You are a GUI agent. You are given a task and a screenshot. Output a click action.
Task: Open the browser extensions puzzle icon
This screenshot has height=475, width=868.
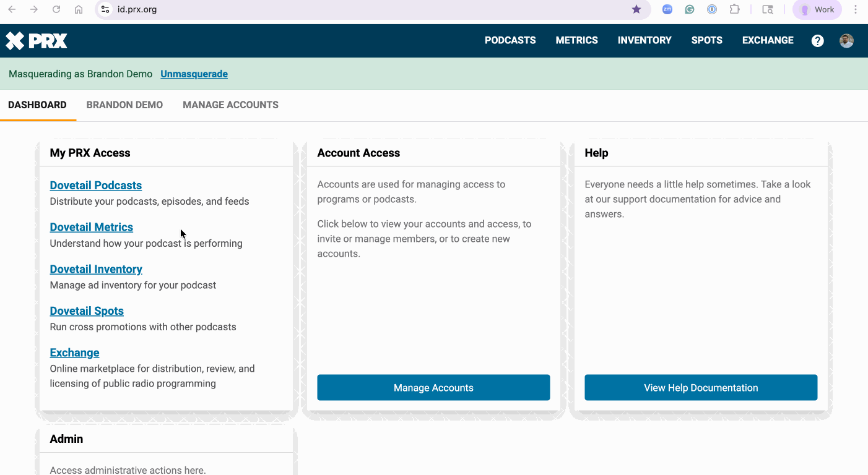[x=734, y=9]
